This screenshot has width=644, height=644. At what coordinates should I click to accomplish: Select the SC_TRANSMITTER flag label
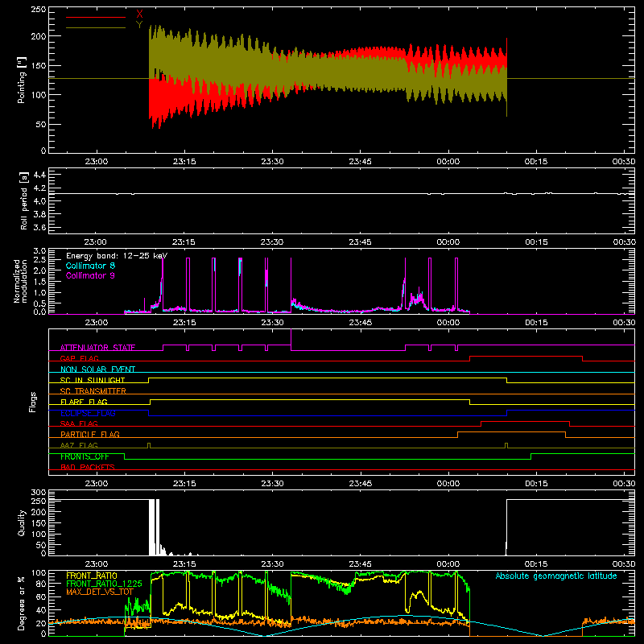tap(93, 391)
